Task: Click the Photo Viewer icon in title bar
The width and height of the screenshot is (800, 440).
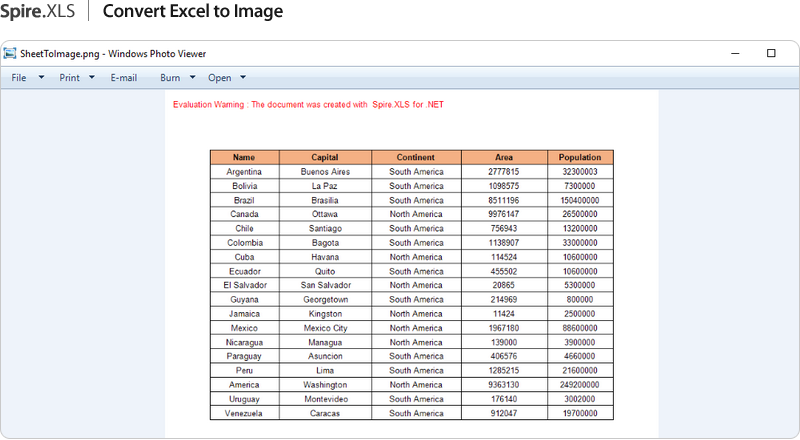Action: tap(11, 53)
